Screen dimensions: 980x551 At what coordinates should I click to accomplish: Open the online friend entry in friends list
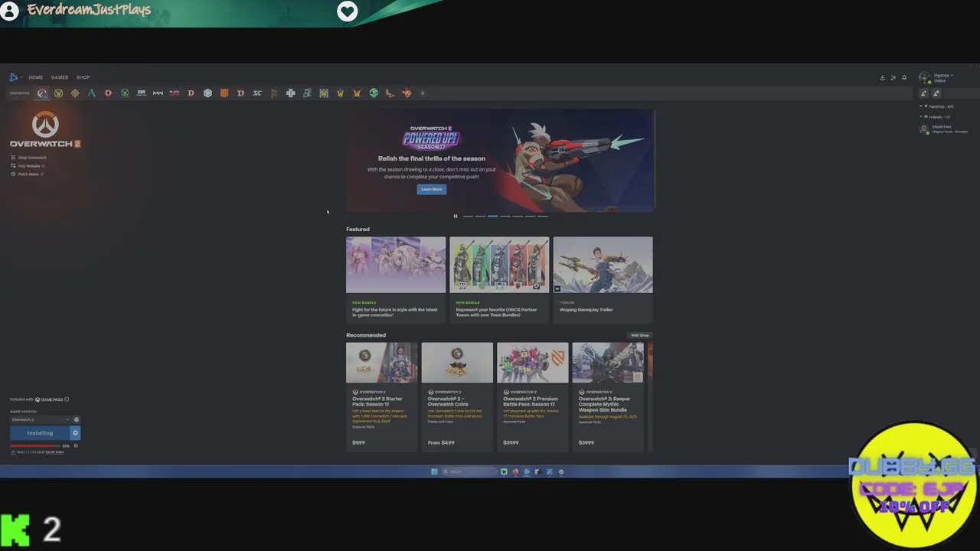945,129
